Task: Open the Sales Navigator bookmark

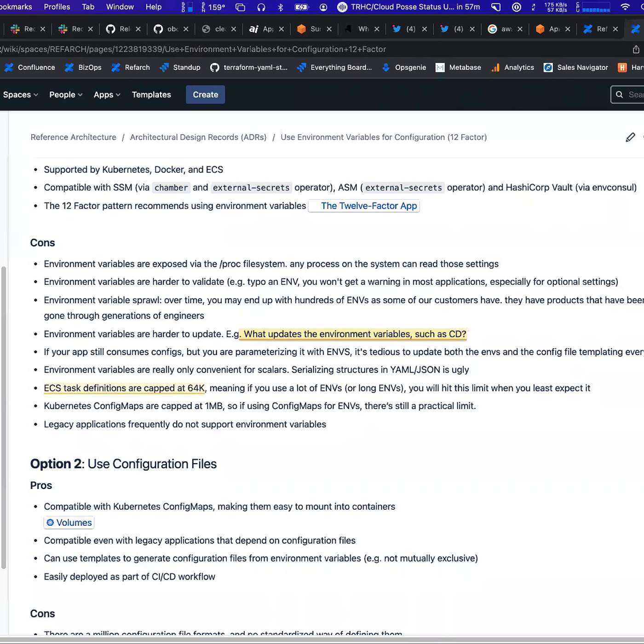Action: (575, 68)
